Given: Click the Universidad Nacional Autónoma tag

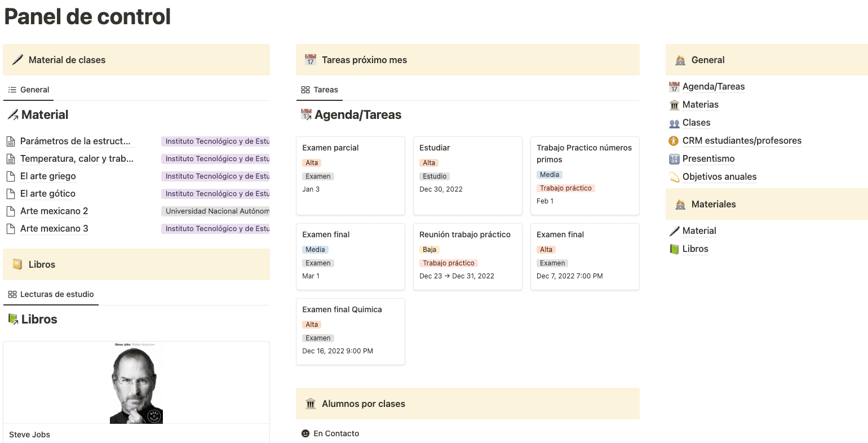Looking at the screenshot, I should [216, 211].
